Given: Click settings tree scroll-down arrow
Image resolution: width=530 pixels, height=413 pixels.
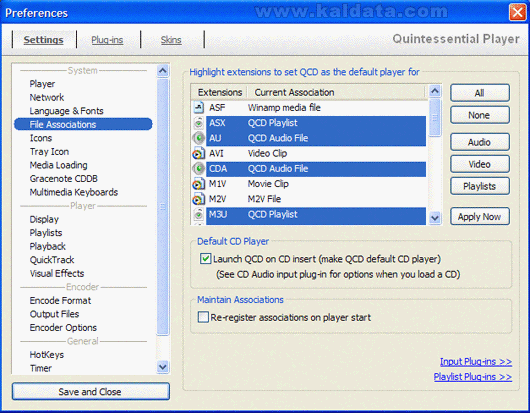Looking at the screenshot, I should [x=163, y=367].
